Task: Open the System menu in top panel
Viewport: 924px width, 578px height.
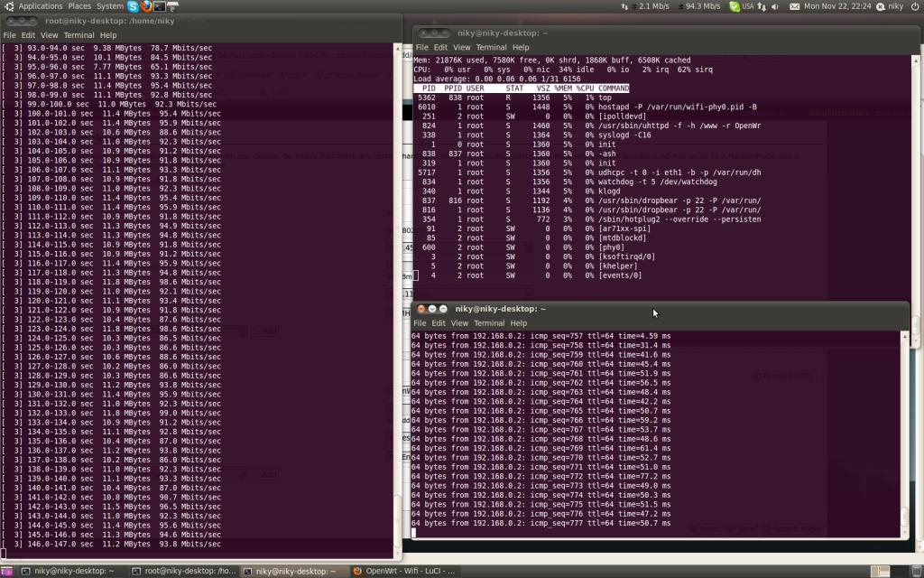Action: tap(109, 6)
